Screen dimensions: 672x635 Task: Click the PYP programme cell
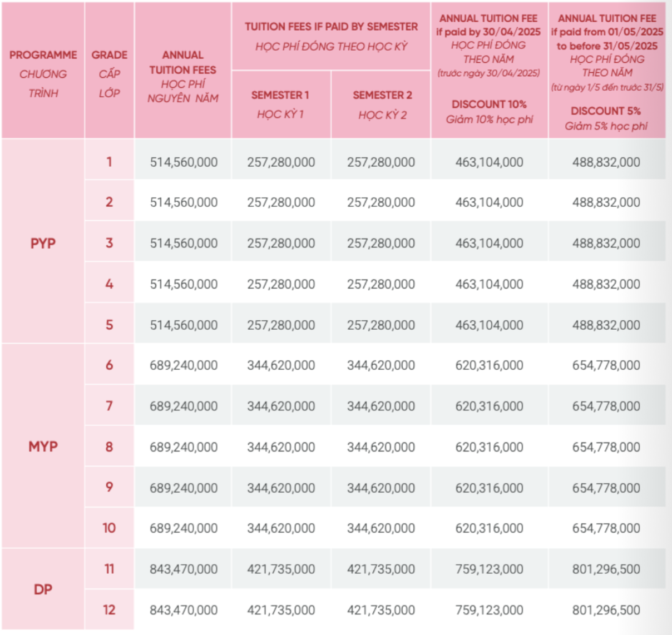pyautogui.click(x=43, y=243)
